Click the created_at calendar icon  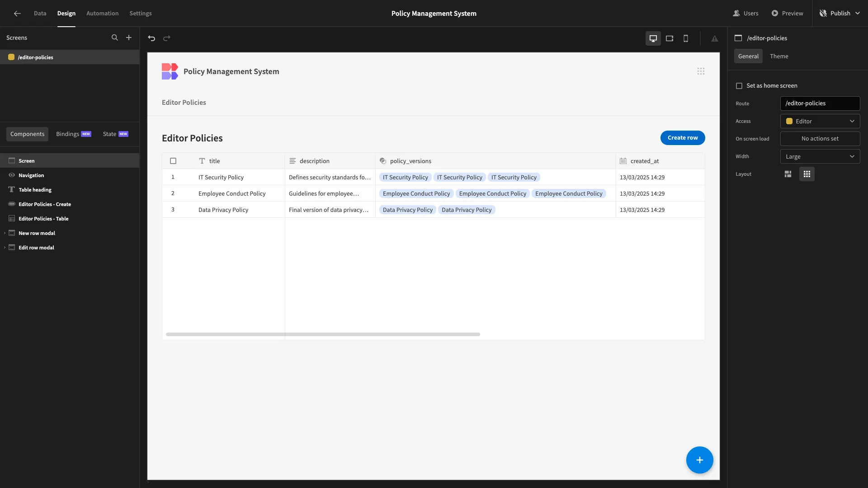click(x=623, y=161)
